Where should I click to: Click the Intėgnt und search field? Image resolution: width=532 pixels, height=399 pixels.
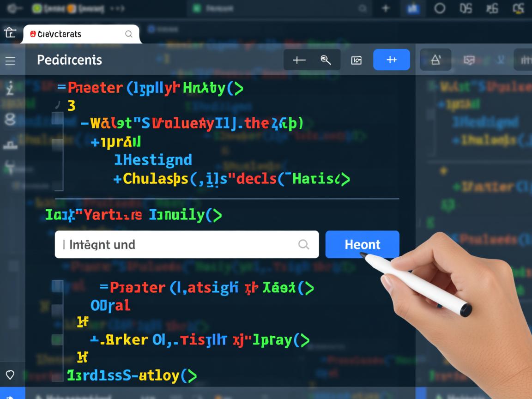180,244
